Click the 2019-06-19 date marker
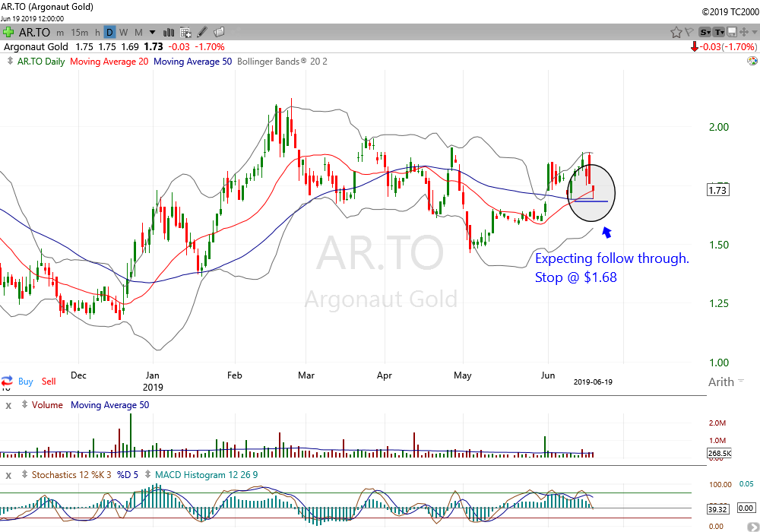760x532 pixels. click(593, 382)
